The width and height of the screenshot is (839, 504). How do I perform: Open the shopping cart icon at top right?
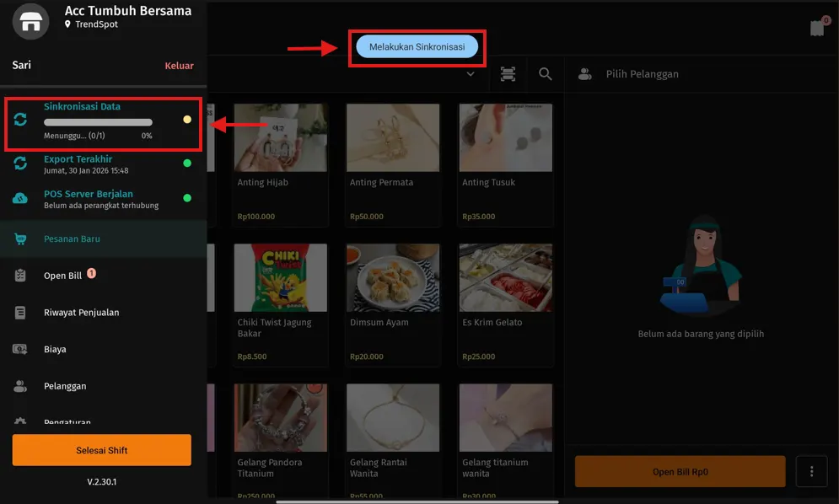(817, 28)
